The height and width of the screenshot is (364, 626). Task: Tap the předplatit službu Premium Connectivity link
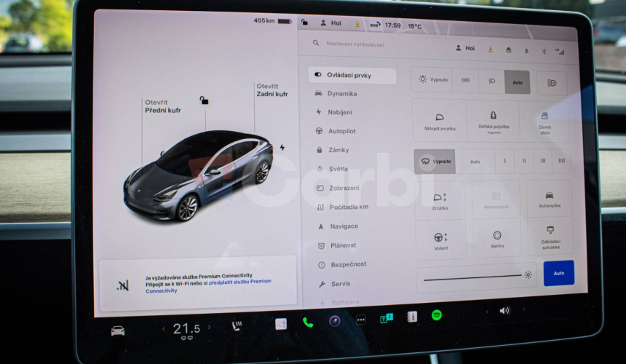239,281
